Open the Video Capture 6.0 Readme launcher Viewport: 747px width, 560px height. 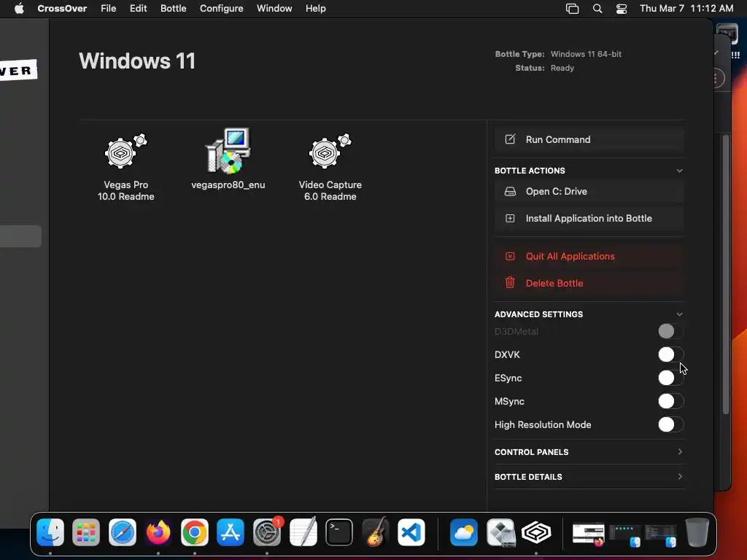tap(330, 167)
